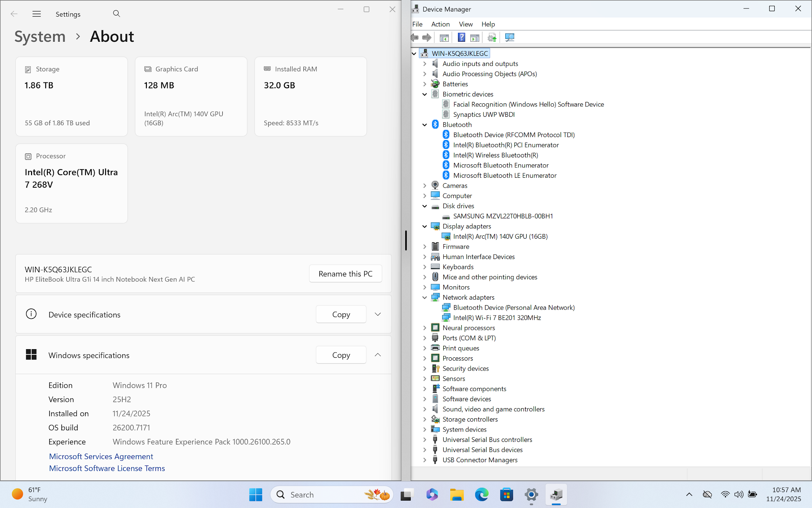The image size is (812, 508).
Task: Launch Microsoft Edge from taskbar
Action: [481, 494]
